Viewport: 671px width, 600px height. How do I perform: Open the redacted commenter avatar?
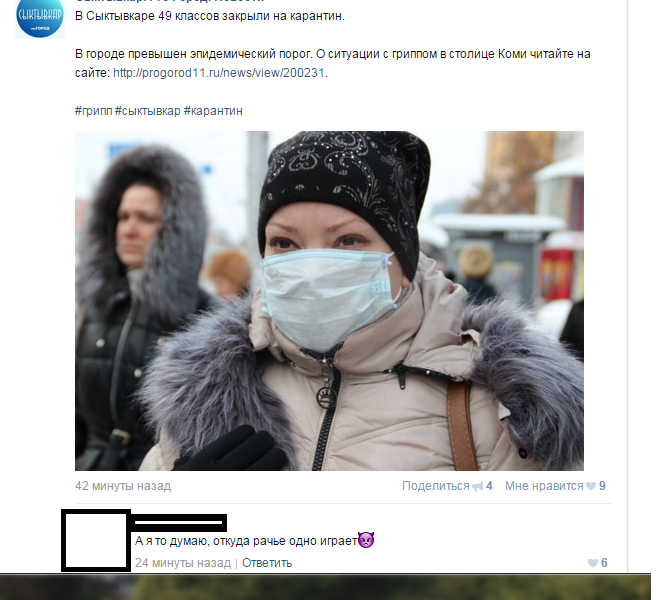[x=96, y=540]
